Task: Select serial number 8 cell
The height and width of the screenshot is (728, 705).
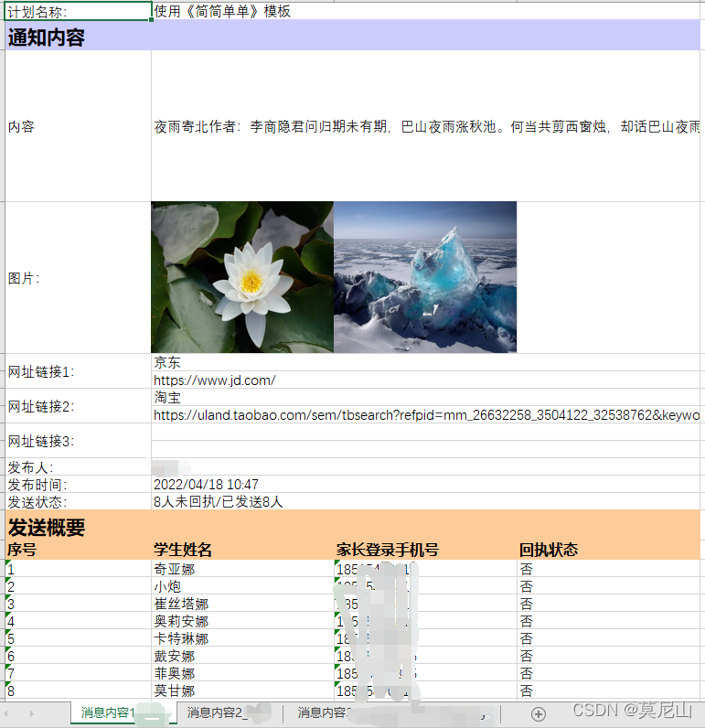Action: click(78, 691)
